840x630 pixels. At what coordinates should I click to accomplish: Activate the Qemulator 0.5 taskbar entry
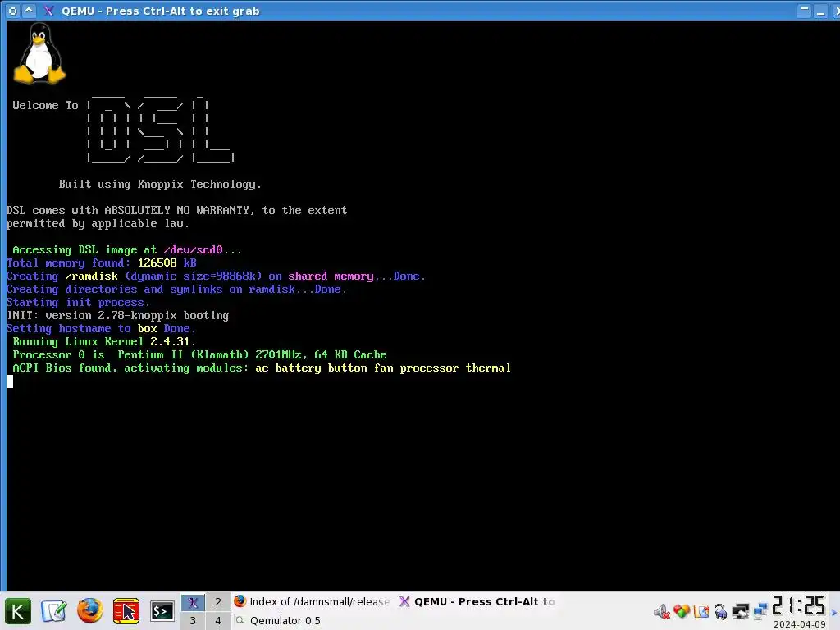pos(313,620)
